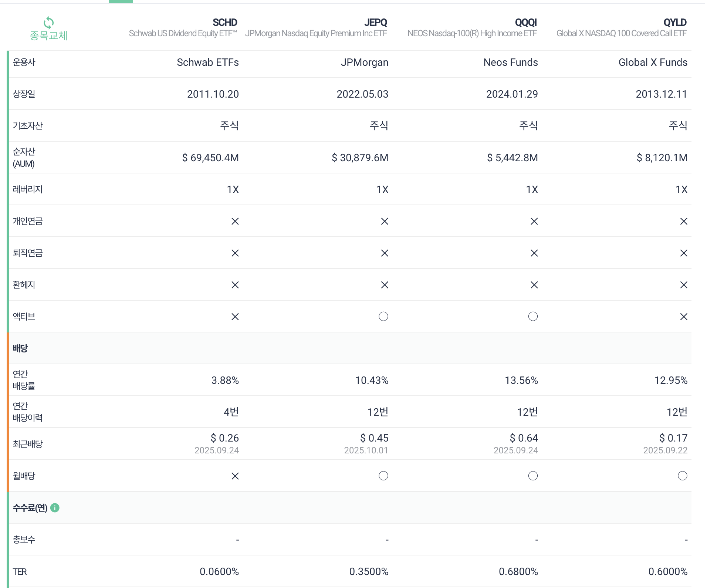Open the 수수료(연) info icon
This screenshot has width=707, height=588.
click(55, 508)
